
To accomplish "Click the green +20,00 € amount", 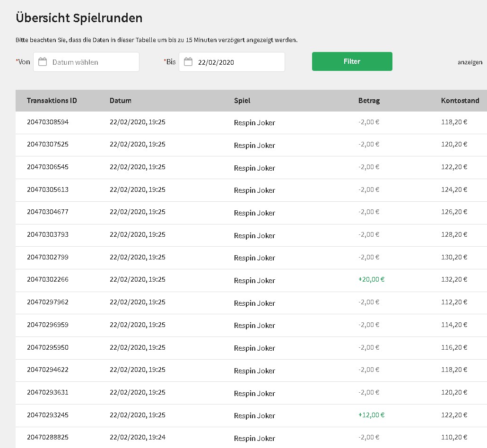I will click(x=372, y=279).
